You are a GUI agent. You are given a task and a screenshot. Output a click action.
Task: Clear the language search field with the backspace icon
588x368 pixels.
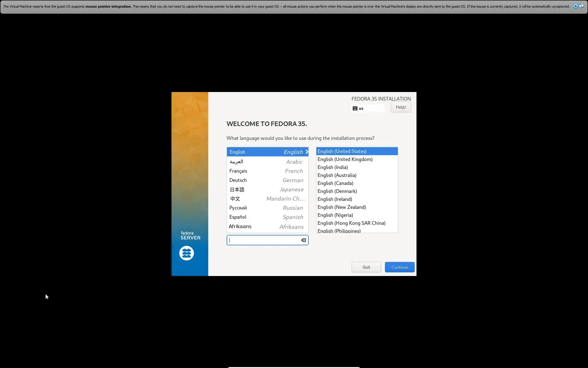(x=303, y=240)
